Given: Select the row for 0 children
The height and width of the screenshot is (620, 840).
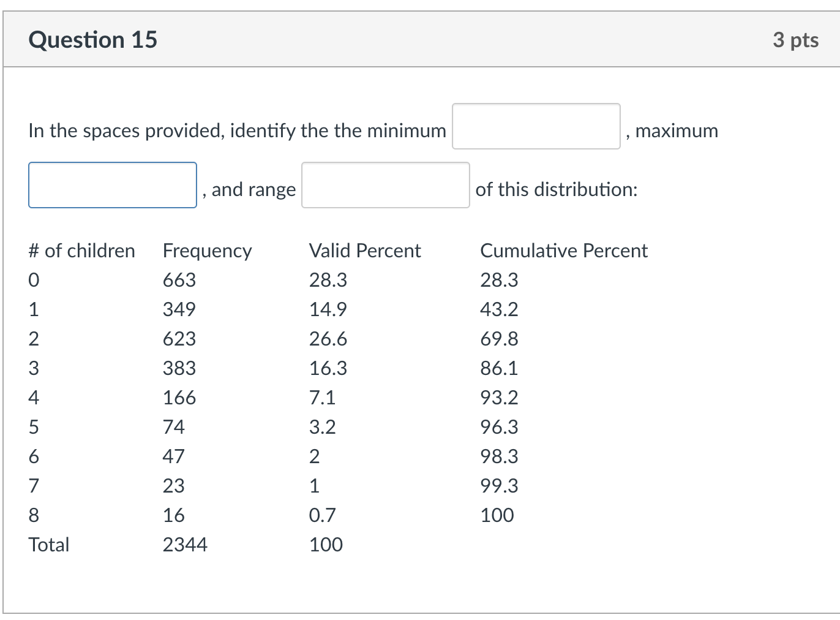Looking at the screenshot, I should (34, 279).
